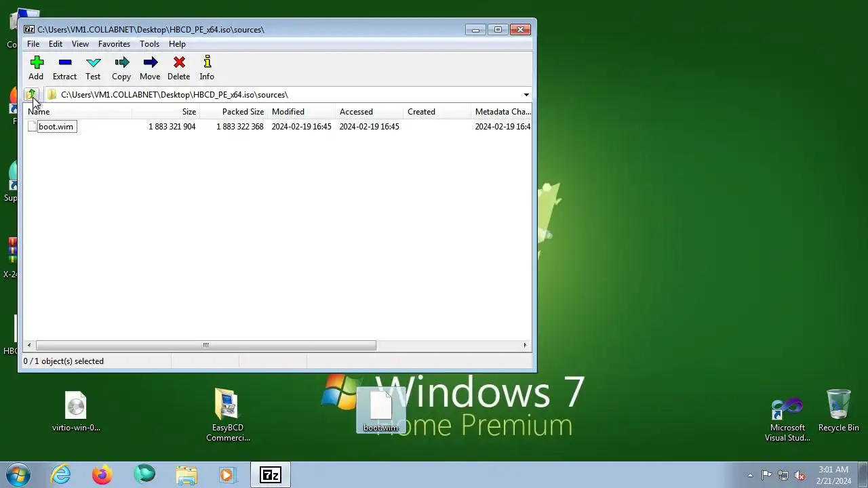Click the Copy toolbar icon
This screenshot has width=868, height=488.
click(x=121, y=68)
